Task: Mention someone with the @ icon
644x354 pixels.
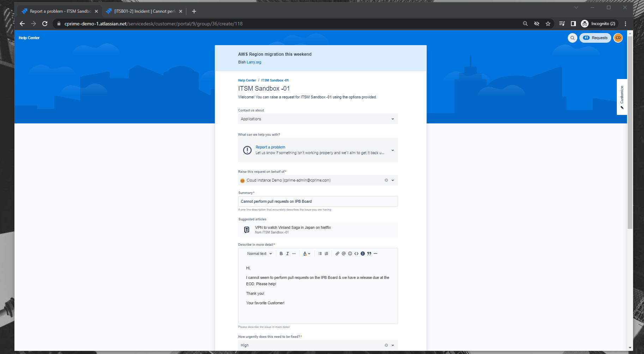Action: [x=344, y=254]
